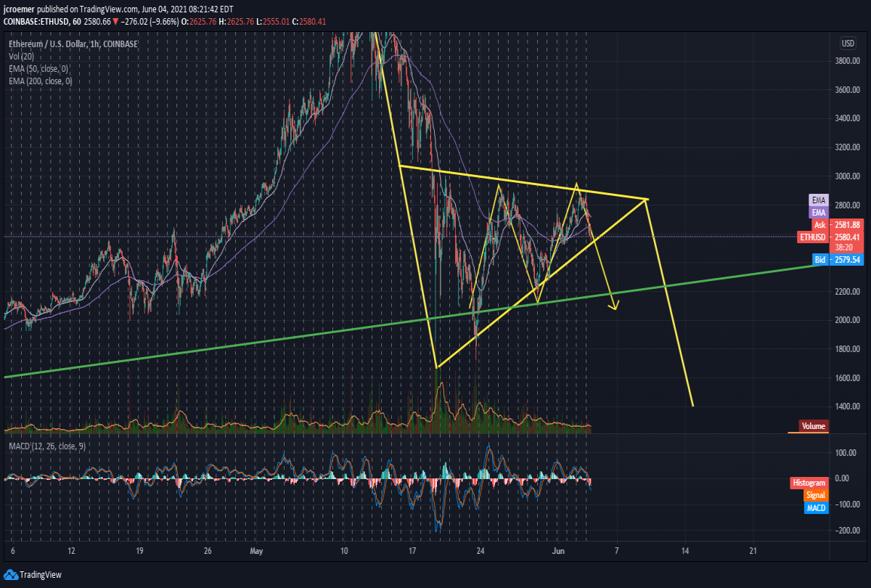The image size is (871, 588).
Task: Click the blue 'MACD' tag on the right axis
Action: [x=816, y=507]
